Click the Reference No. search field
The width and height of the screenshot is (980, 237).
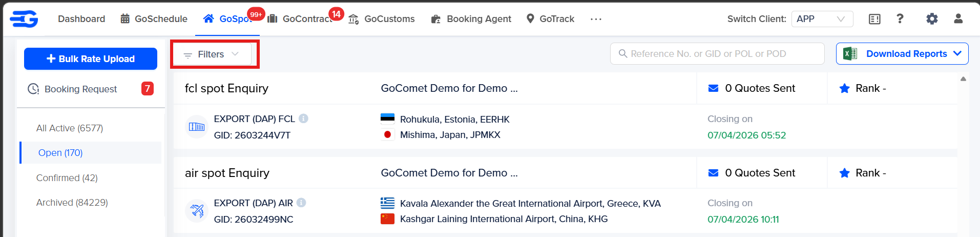[x=717, y=54]
